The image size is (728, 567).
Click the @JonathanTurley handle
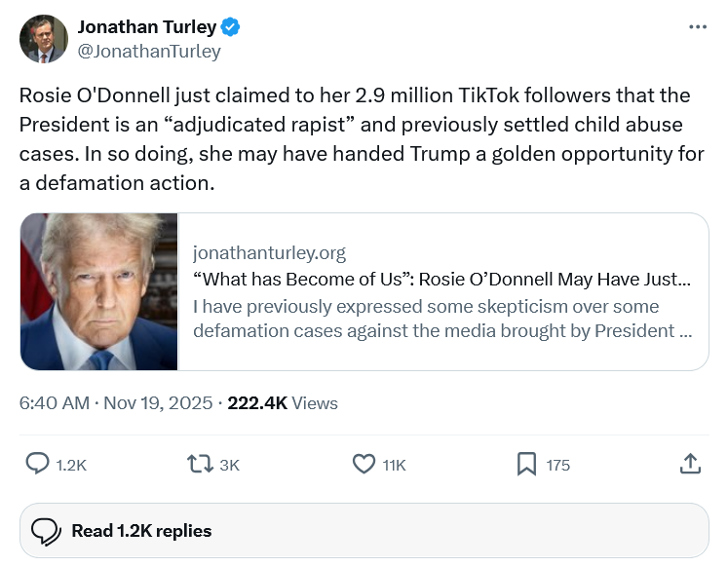pos(149,52)
